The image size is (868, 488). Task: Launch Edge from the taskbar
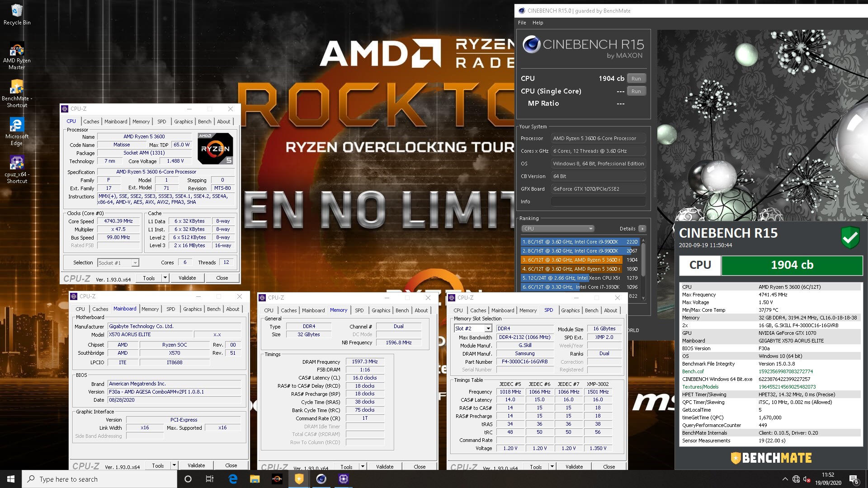[233, 479]
